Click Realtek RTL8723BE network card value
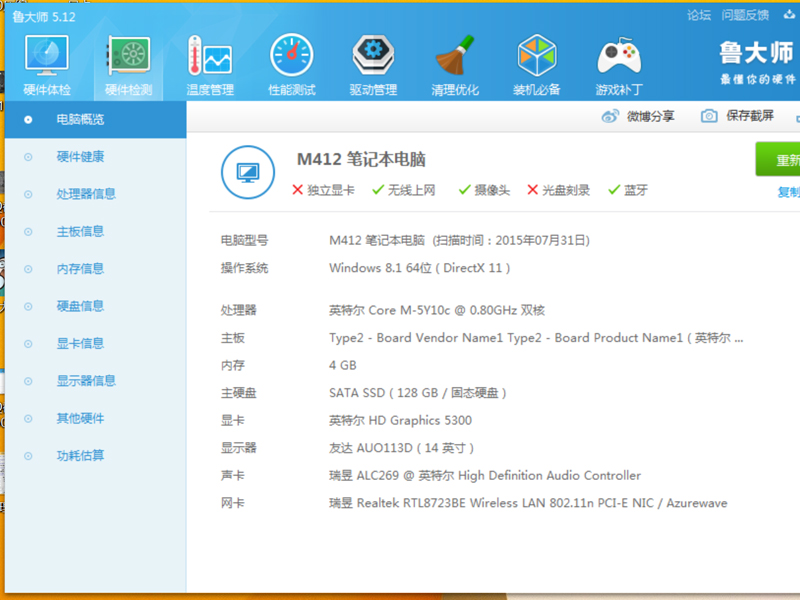Image resolution: width=800 pixels, height=600 pixels. click(x=528, y=503)
